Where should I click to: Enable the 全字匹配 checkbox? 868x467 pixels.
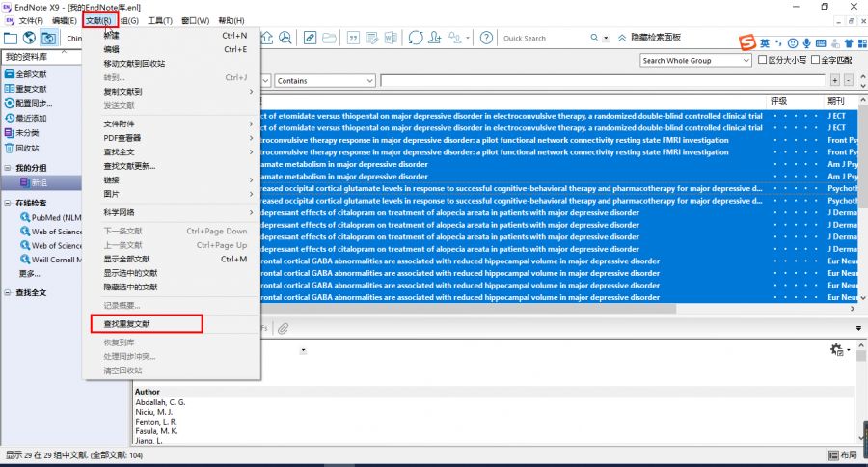(x=815, y=59)
